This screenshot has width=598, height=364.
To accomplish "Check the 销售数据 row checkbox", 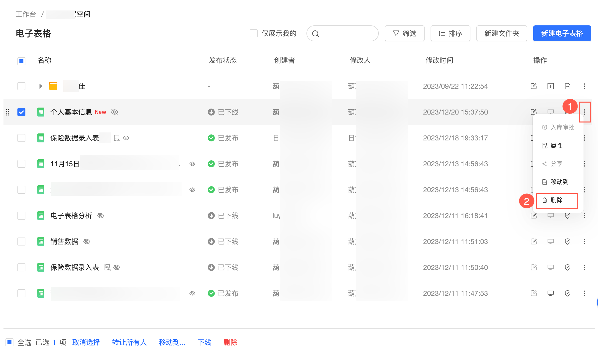I will tap(21, 242).
